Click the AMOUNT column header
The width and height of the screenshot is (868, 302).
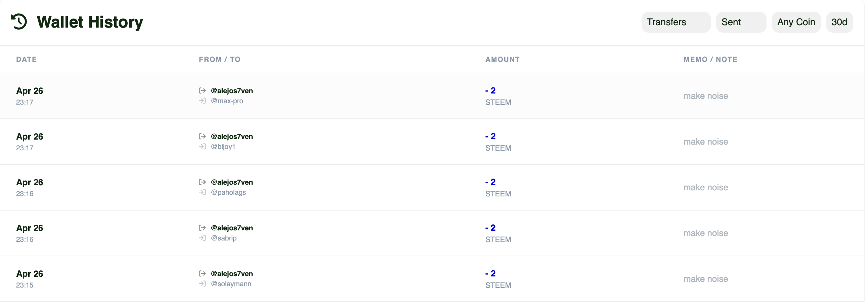tap(502, 60)
